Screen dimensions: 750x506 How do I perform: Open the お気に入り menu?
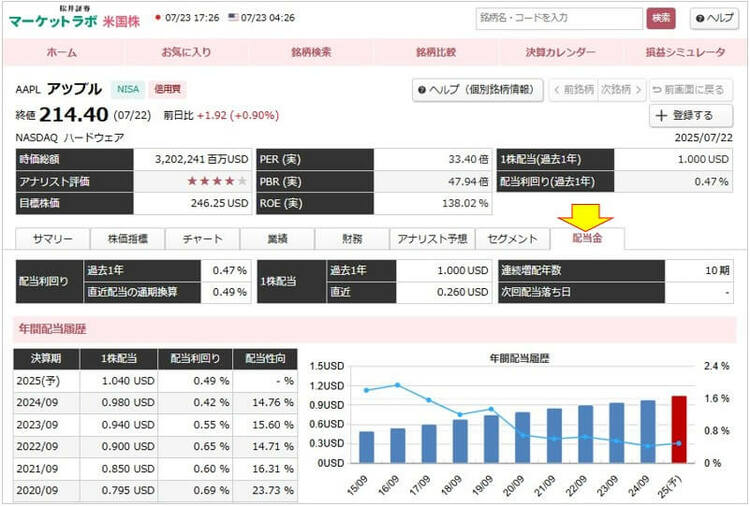186,52
